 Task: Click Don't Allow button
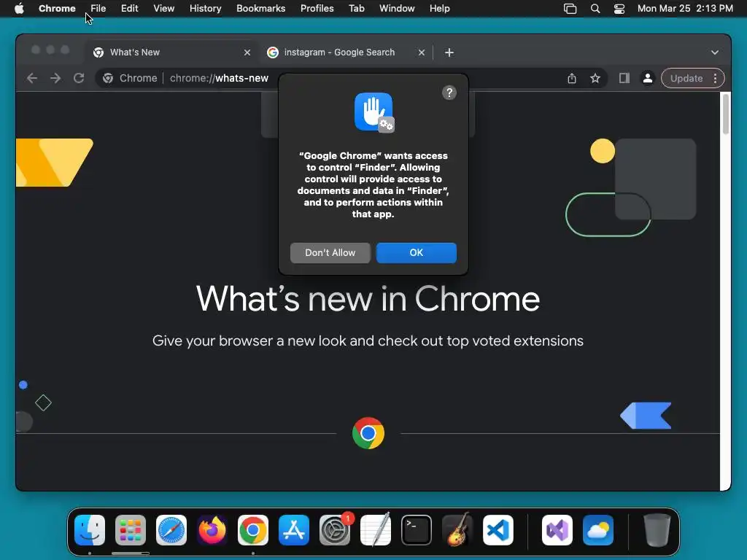coord(330,253)
